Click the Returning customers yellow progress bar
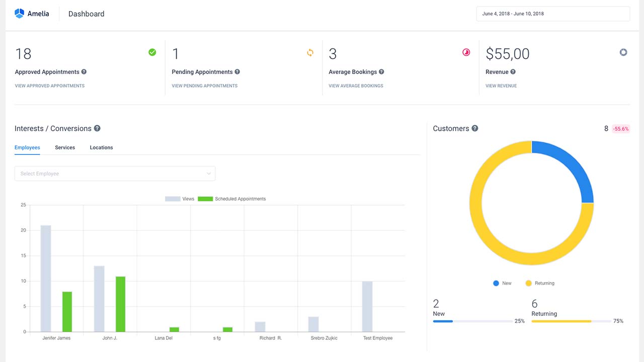644x362 pixels. click(561, 321)
